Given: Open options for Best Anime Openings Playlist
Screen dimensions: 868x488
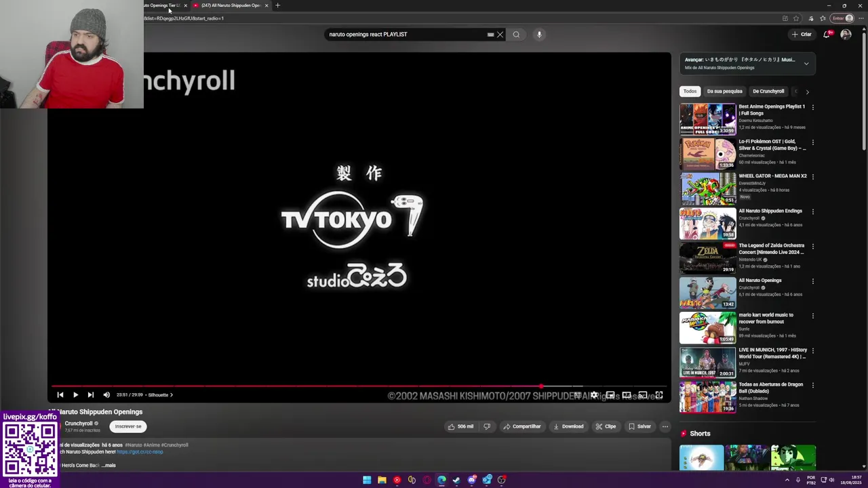Looking at the screenshot, I should 812,107.
